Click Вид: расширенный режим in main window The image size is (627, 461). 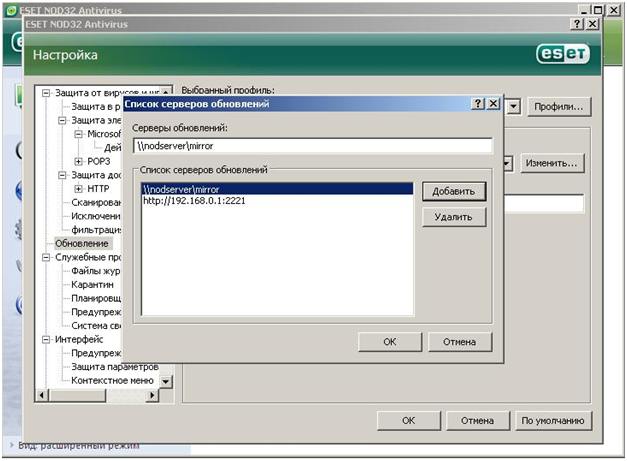(78, 446)
